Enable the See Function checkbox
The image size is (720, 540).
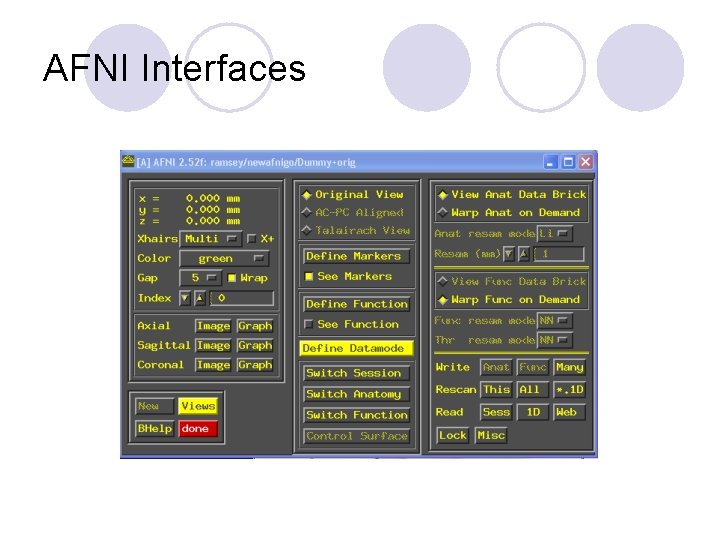tap(309, 324)
